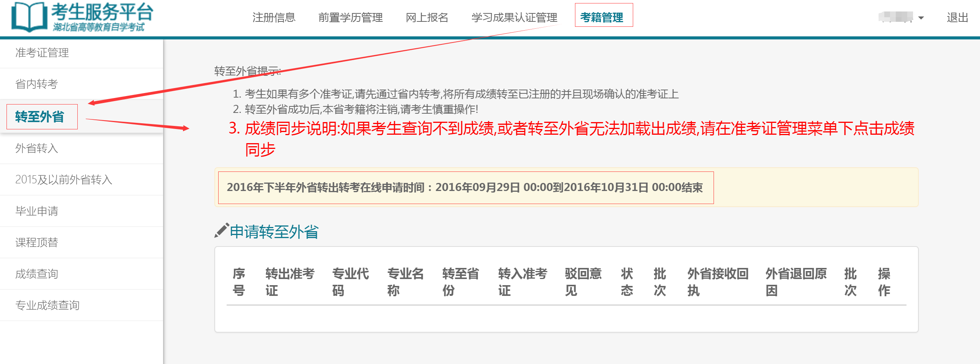Screen dimensions: 980x364
Task: Open the 注册信息 top menu
Action: tap(274, 18)
